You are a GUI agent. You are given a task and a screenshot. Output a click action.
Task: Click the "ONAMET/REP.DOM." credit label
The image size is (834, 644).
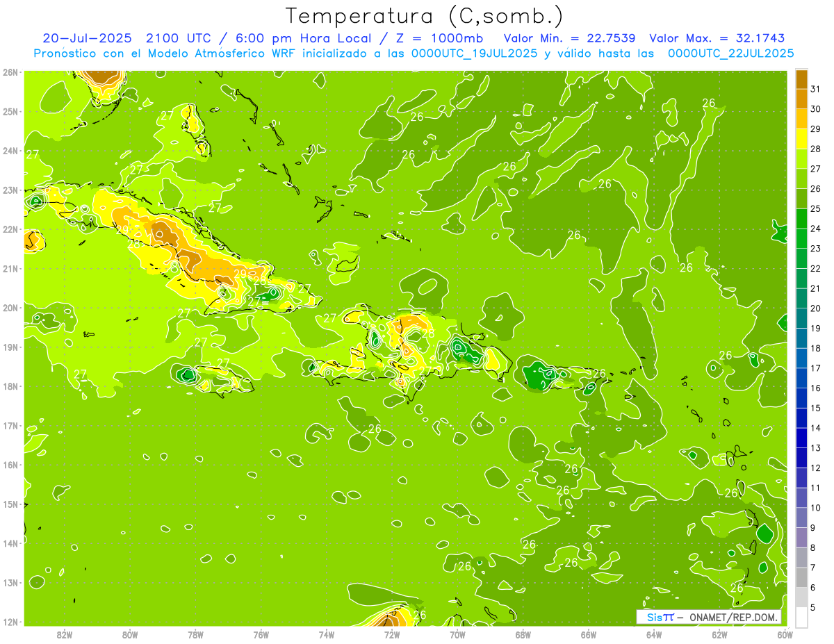(x=733, y=617)
